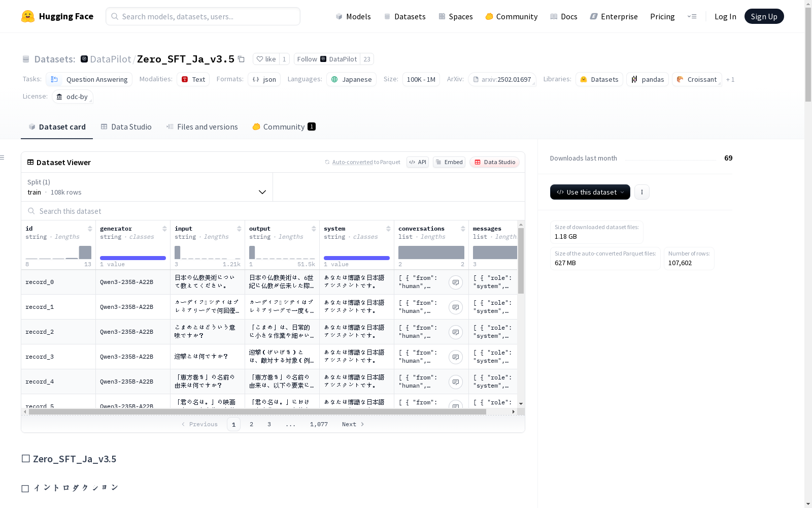
Task: Open Docs in the top navigation
Action: pos(564,16)
